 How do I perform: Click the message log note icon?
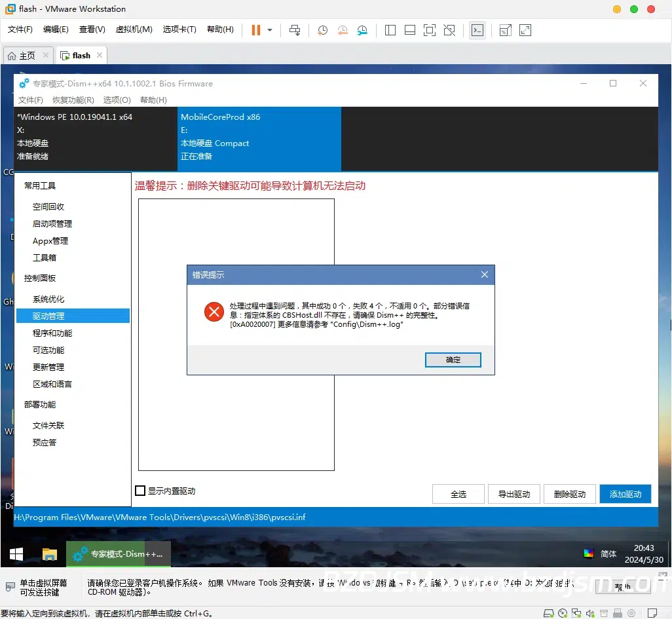click(x=652, y=613)
